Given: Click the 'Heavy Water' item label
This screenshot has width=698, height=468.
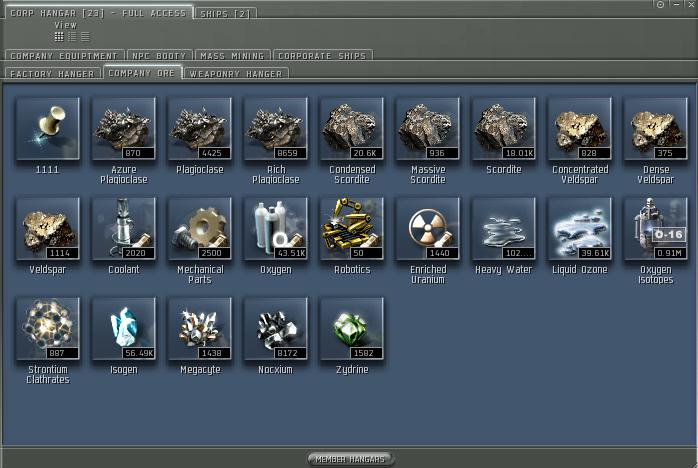Looking at the screenshot, I should click(x=504, y=270).
